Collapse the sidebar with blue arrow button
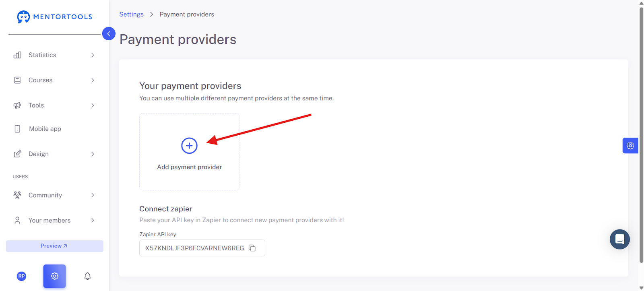The height and width of the screenshot is (291, 644). point(109,34)
